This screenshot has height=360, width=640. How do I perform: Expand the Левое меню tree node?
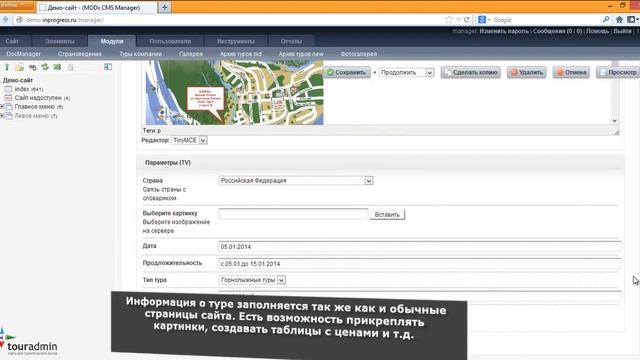(2, 116)
